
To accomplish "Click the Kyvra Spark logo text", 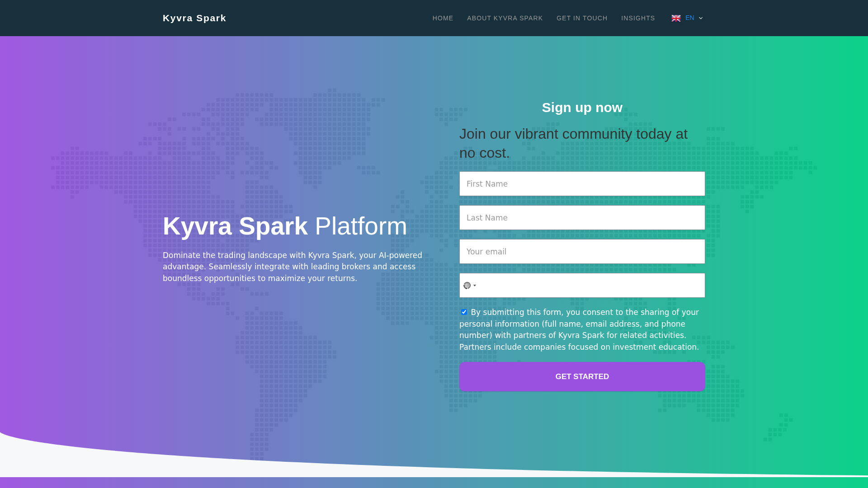I will (x=194, y=18).
